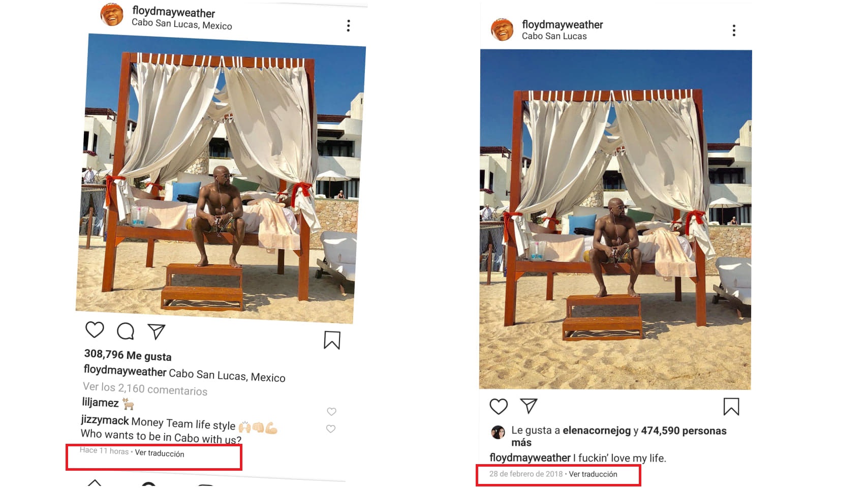Open floydmayweather avatar on left post
The height and width of the screenshot is (488, 868).
tap(112, 14)
